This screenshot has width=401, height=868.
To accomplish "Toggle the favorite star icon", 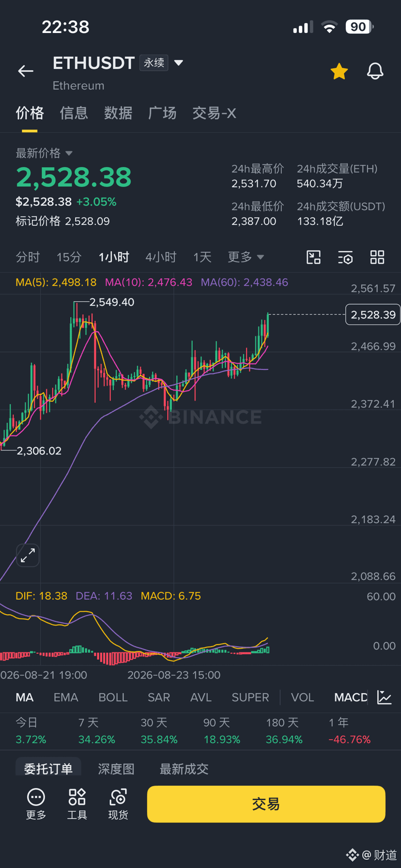I will (x=339, y=71).
